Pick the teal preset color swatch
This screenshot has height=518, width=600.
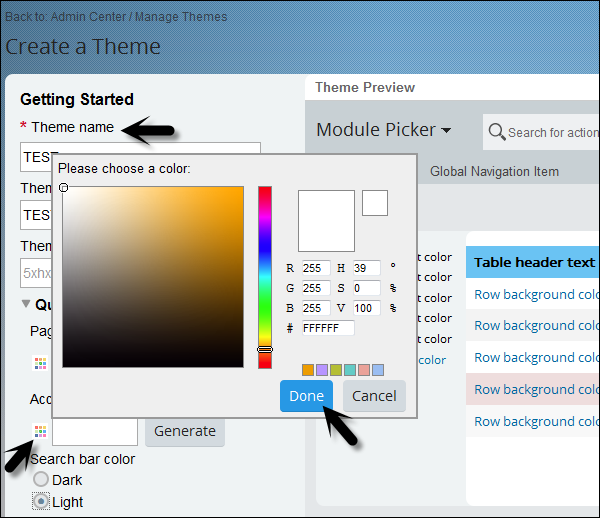(350, 370)
